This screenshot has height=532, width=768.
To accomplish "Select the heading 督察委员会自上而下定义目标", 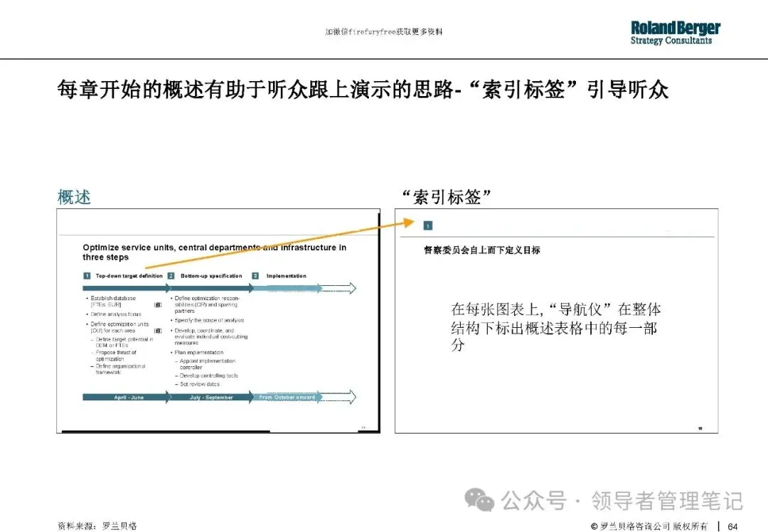I will (x=482, y=250).
